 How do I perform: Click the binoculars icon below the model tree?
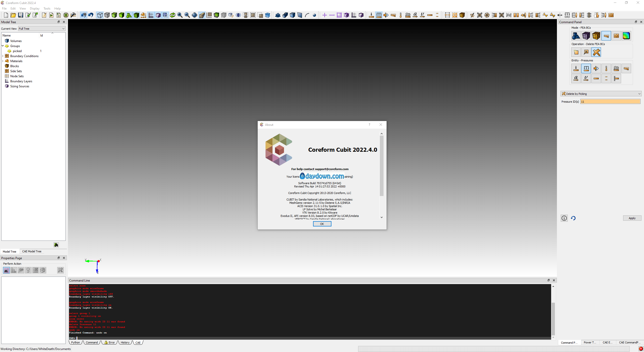[x=56, y=245]
